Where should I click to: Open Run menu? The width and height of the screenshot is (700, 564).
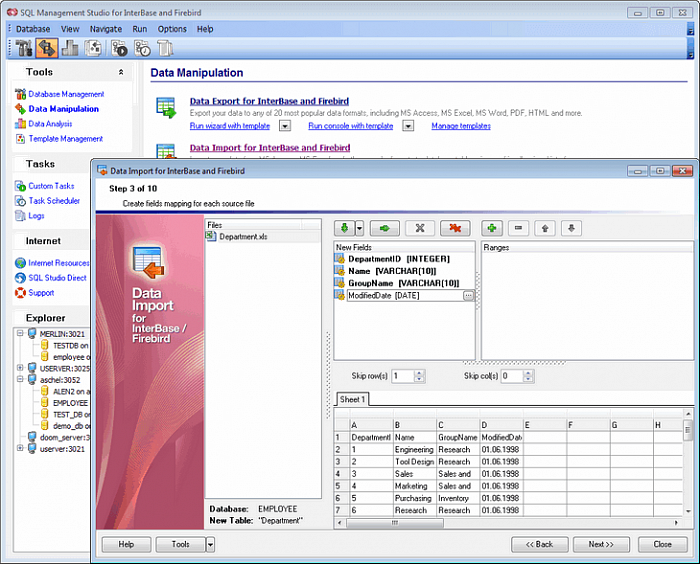[140, 29]
